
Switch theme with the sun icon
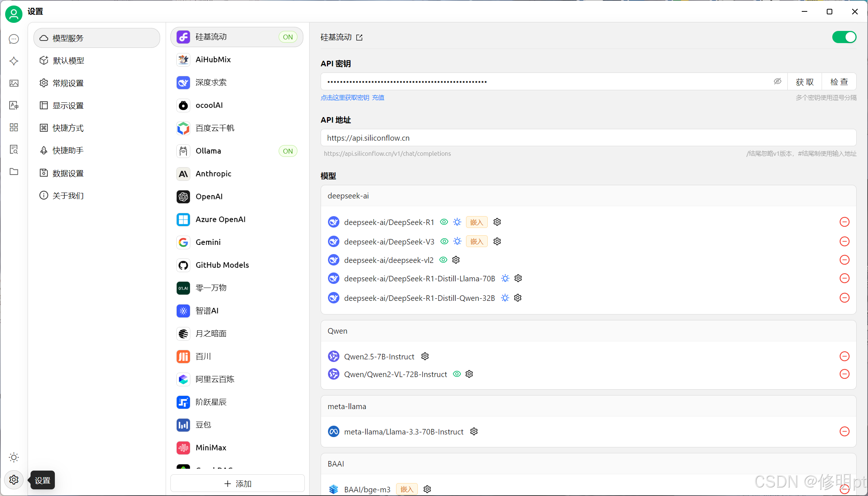pyautogui.click(x=14, y=457)
